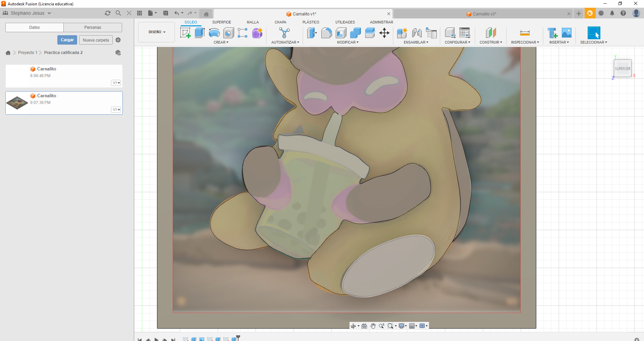
Task: Switch to the PLÁSTICO tab
Action: coord(311,22)
